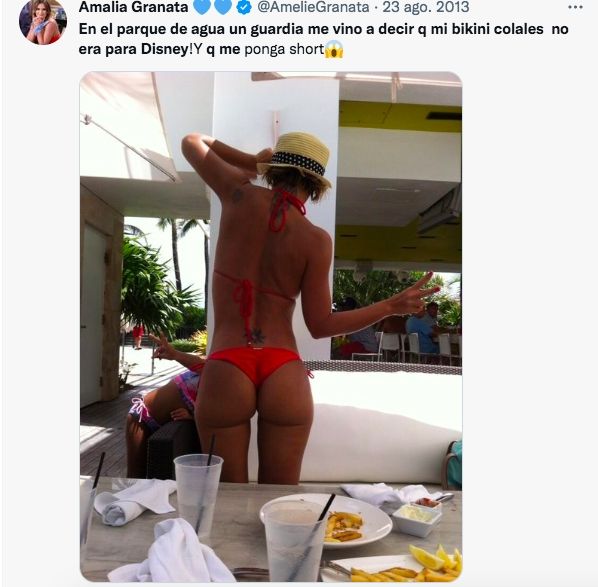
Task: Click the second blue heart emoji beside the name
Action: tap(223, 7)
